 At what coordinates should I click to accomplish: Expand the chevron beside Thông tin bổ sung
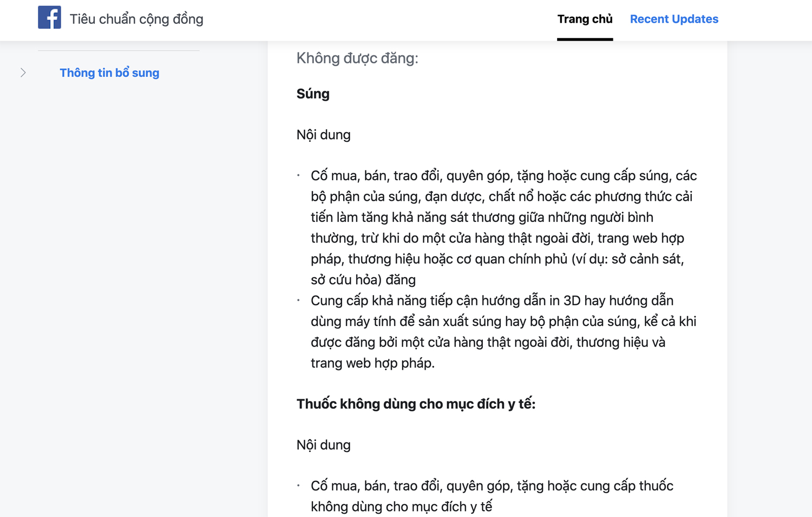coord(23,73)
